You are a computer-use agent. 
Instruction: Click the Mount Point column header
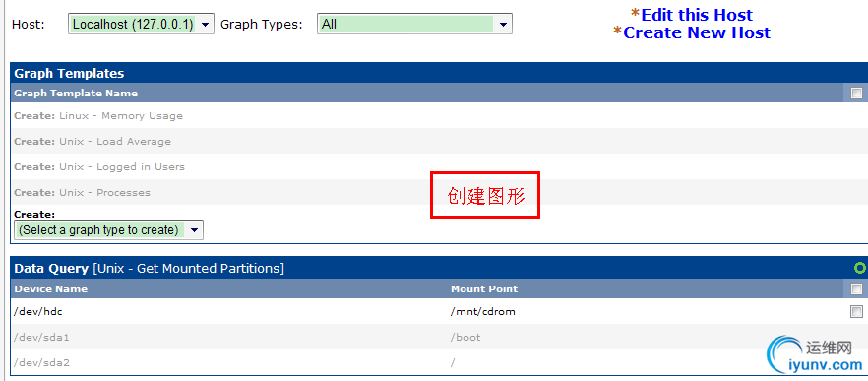point(484,288)
